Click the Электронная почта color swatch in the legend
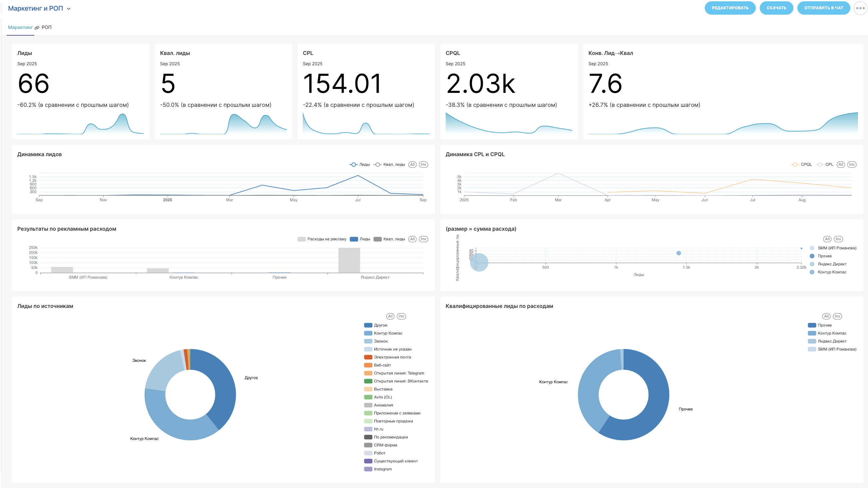This screenshot has width=868, height=488. (368, 357)
